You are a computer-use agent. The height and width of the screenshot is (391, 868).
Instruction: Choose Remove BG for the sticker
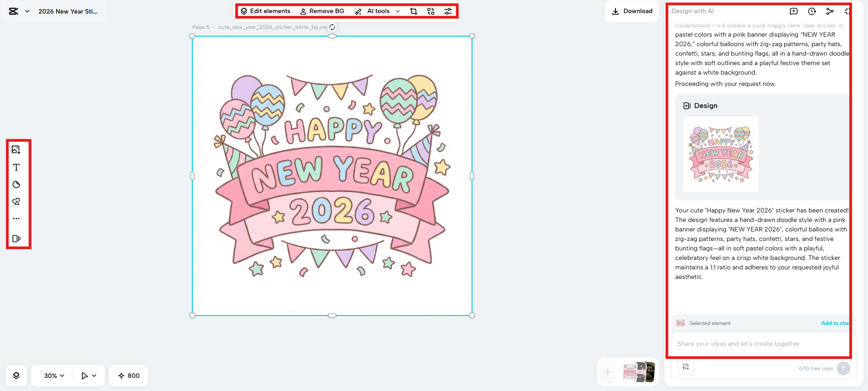(x=322, y=11)
